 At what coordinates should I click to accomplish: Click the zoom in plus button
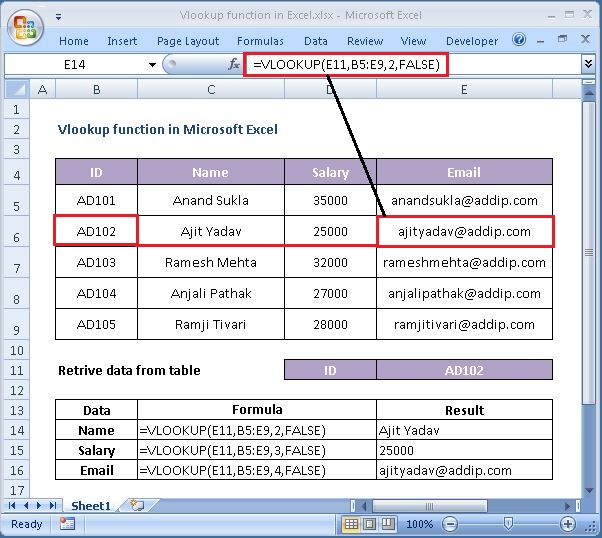coord(567,524)
